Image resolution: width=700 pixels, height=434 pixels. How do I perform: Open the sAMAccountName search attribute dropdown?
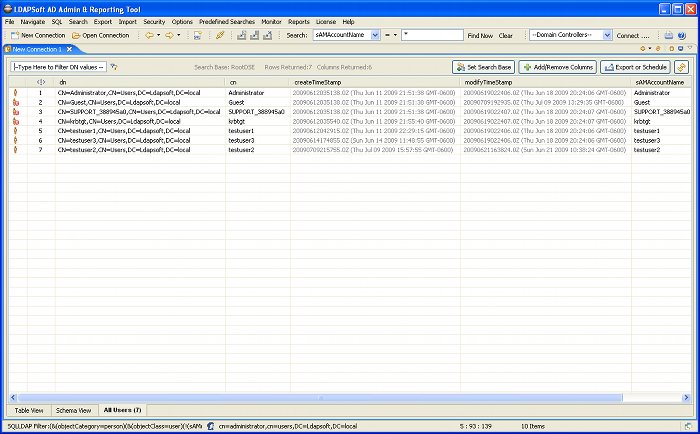[375, 35]
